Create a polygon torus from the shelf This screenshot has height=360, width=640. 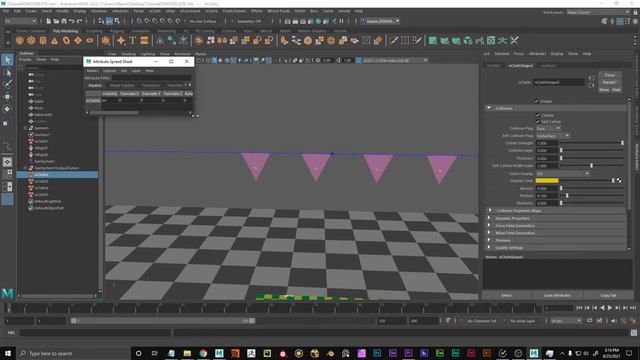tap(66, 40)
